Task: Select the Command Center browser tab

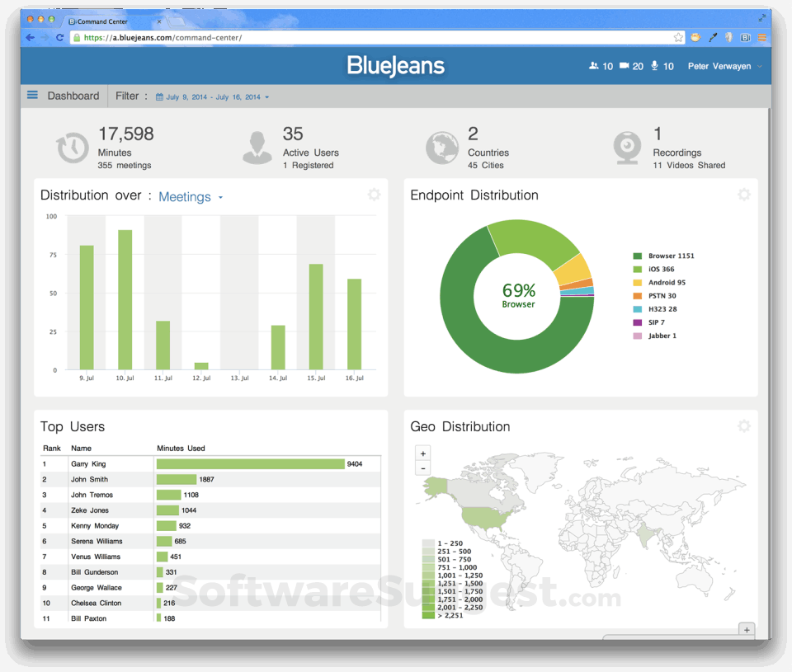Action: (114, 21)
